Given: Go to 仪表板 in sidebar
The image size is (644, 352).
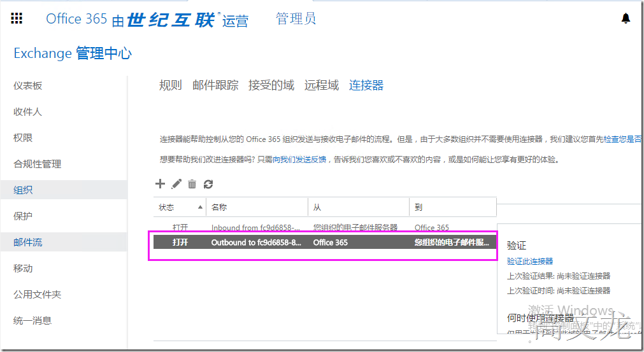Looking at the screenshot, I should tap(27, 86).
